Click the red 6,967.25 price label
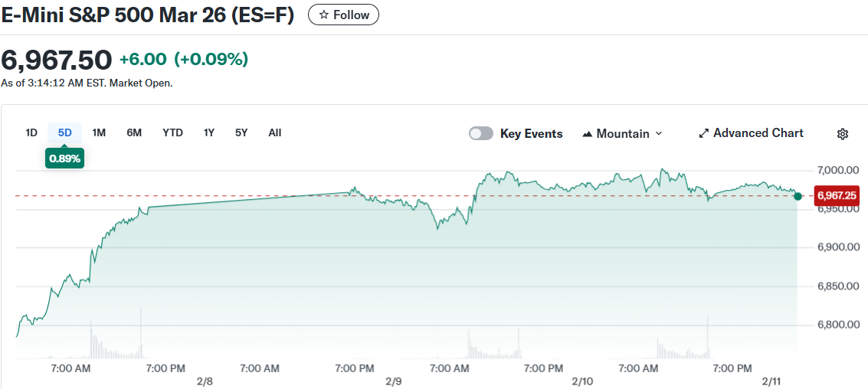Viewport: 868px width, 389px height. point(837,195)
